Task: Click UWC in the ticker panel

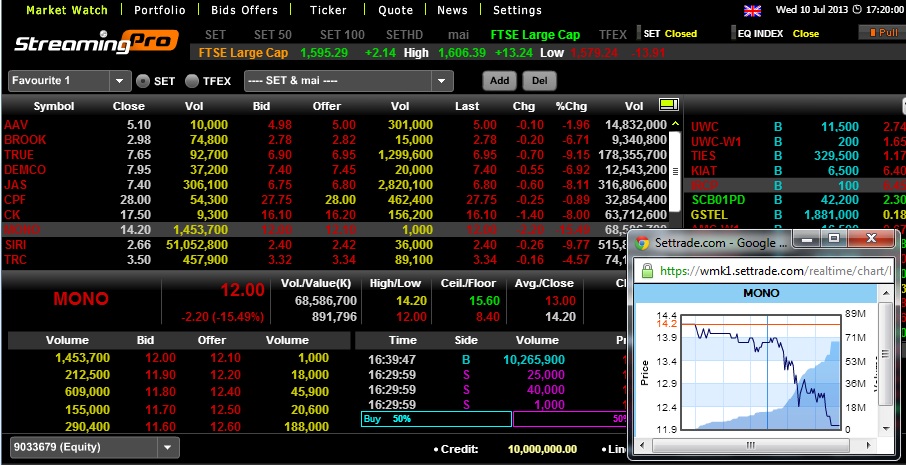Action: tap(705, 127)
